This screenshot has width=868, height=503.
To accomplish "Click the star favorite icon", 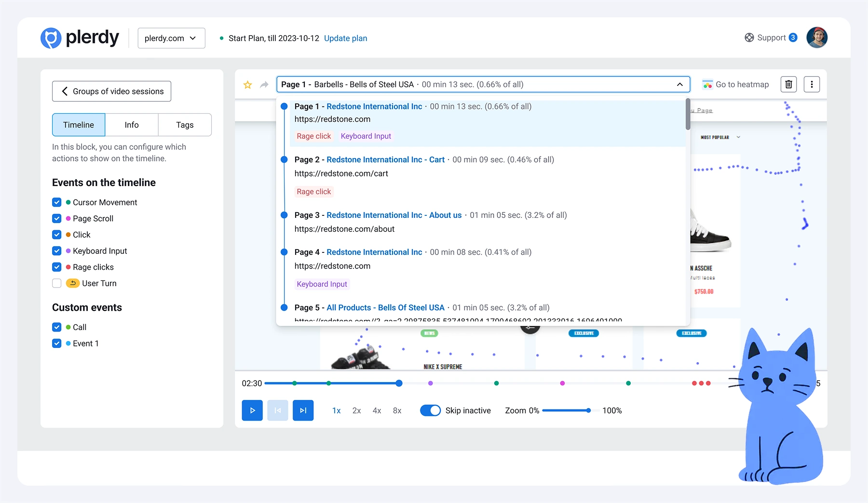I will (x=248, y=85).
